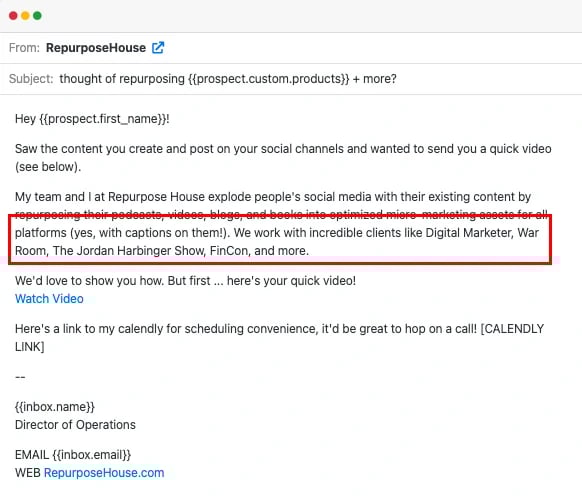
Task: Click the From label
Action: click(x=24, y=48)
